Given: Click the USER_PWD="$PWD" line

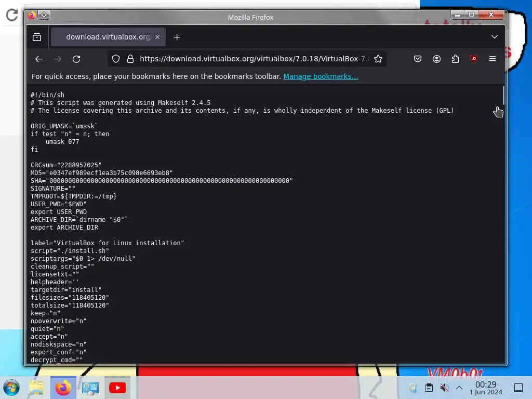Looking at the screenshot, I should click(58, 204).
